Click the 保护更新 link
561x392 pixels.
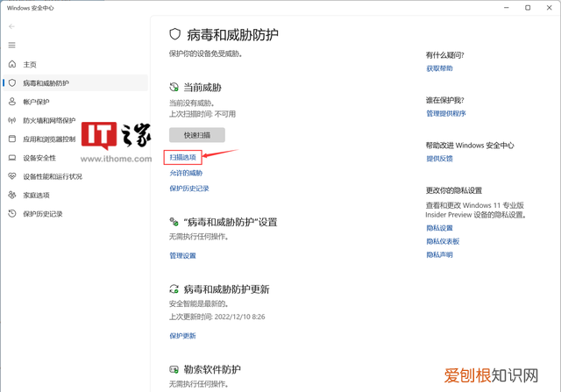tap(183, 336)
